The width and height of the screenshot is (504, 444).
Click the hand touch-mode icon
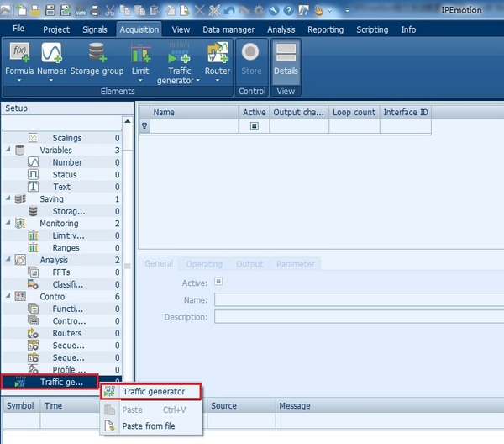tap(318, 11)
